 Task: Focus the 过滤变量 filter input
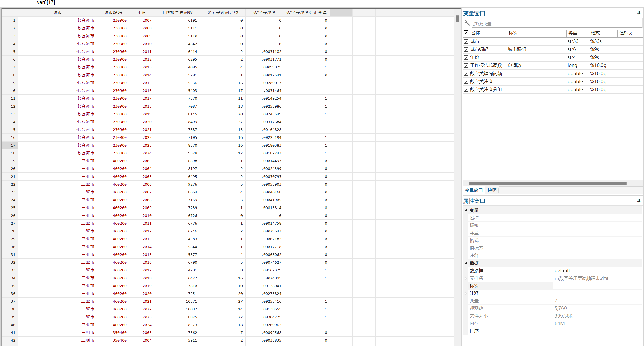pyautogui.click(x=556, y=24)
